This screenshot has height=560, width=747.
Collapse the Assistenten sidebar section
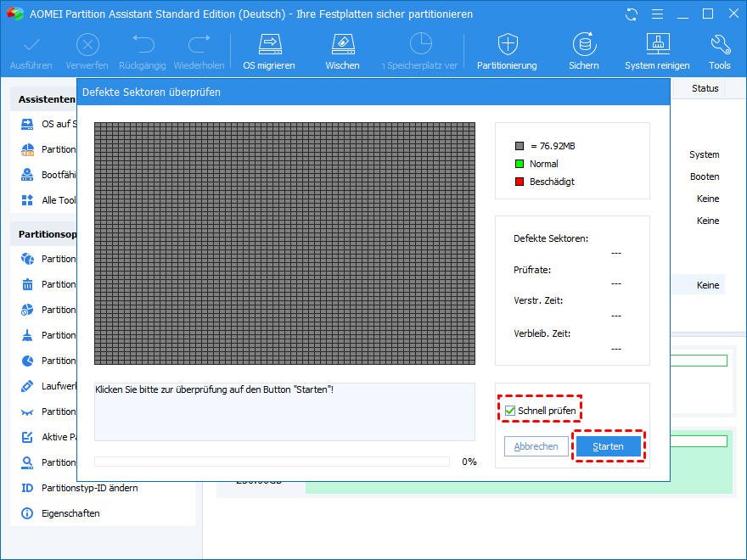(47, 99)
